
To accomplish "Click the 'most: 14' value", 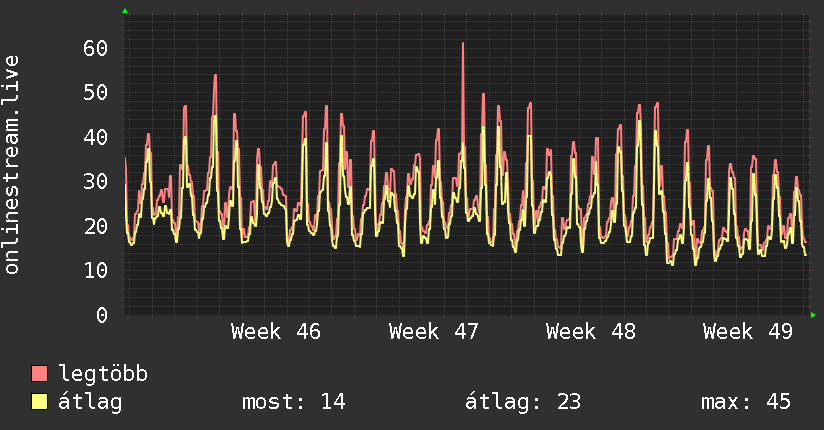I will (x=294, y=402).
